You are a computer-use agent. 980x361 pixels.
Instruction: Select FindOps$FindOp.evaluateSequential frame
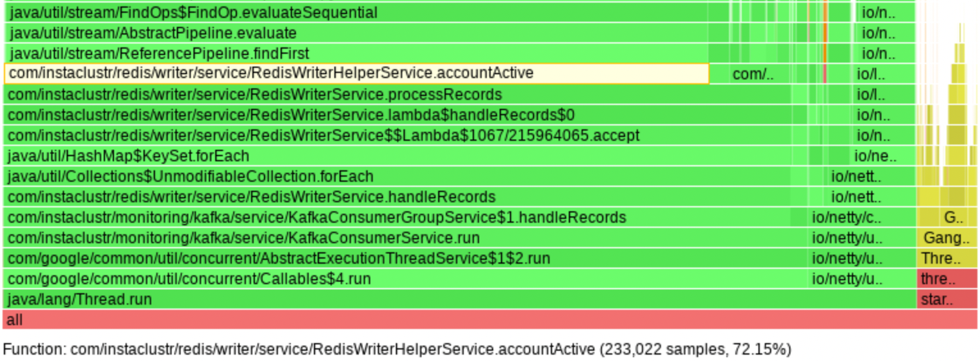pos(356,13)
